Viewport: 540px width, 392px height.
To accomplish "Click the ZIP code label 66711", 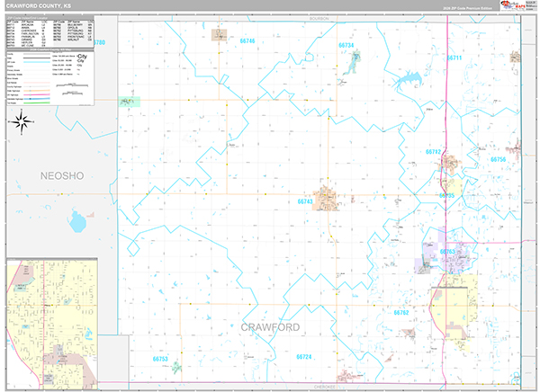I will pos(454,58).
